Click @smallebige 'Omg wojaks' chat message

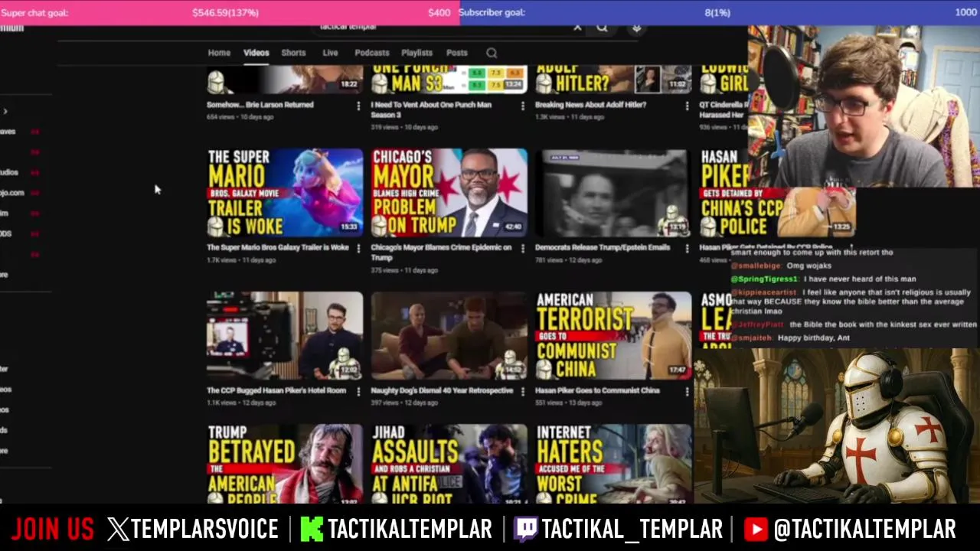point(781,266)
